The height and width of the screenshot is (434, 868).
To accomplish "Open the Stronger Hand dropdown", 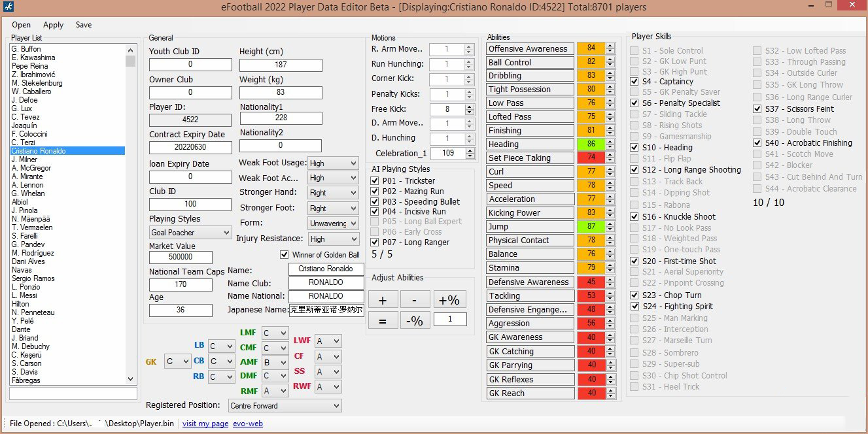I will (x=333, y=193).
